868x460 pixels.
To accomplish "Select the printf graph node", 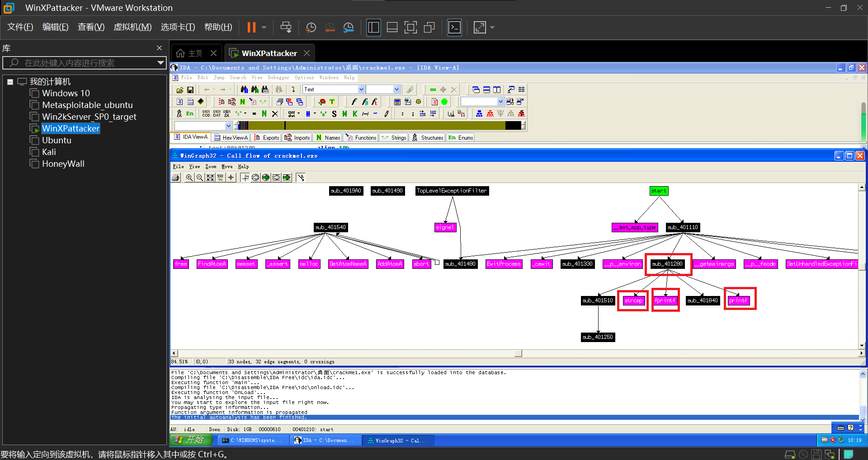I will click(x=738, y=300).
